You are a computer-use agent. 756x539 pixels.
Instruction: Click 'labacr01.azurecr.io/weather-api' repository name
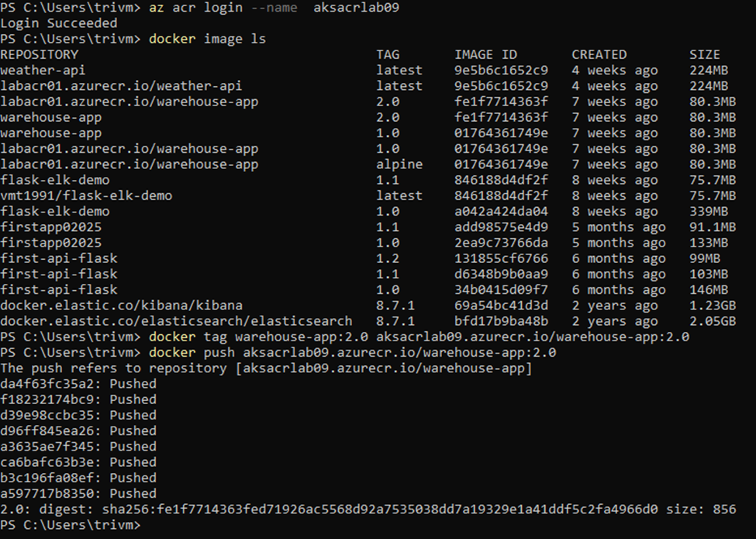point(121,86)
